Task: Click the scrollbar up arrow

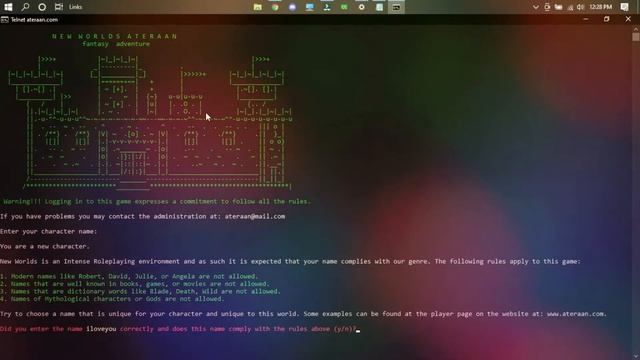Action: [x=636, y=29]
